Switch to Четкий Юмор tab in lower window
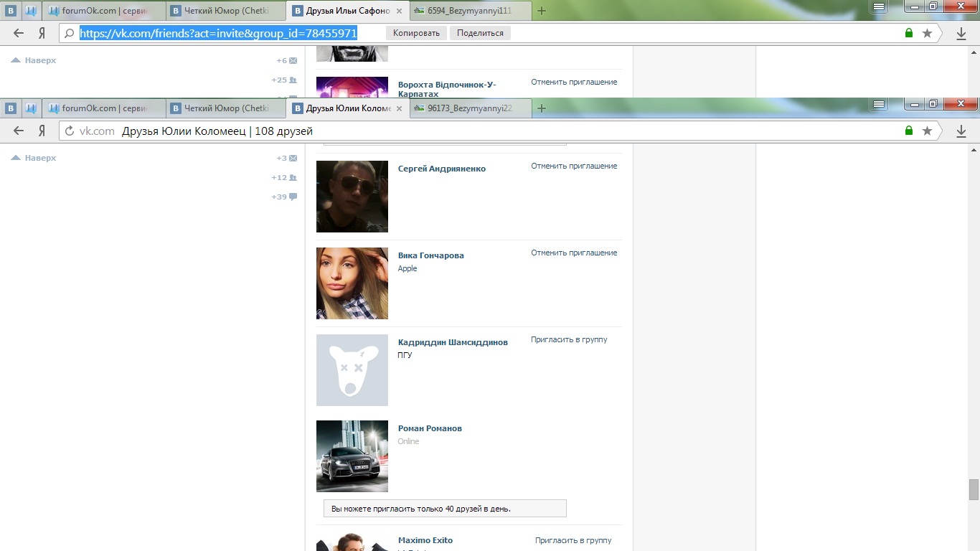 (x=227, y=108)
